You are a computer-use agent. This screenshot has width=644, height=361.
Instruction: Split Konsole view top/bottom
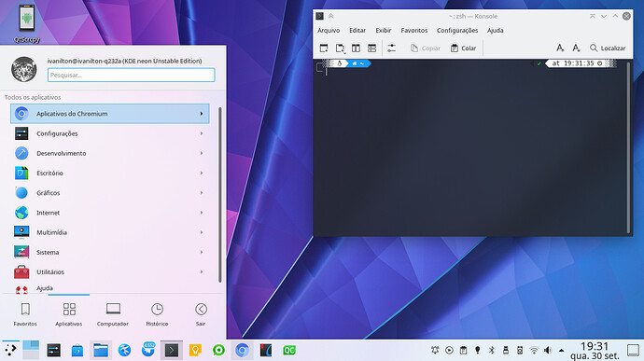coord(371,49)
